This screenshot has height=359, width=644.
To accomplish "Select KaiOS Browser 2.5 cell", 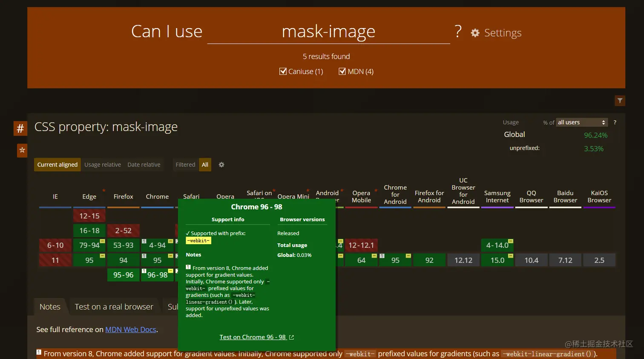I will pyautogui.click(x=599, y=260).
